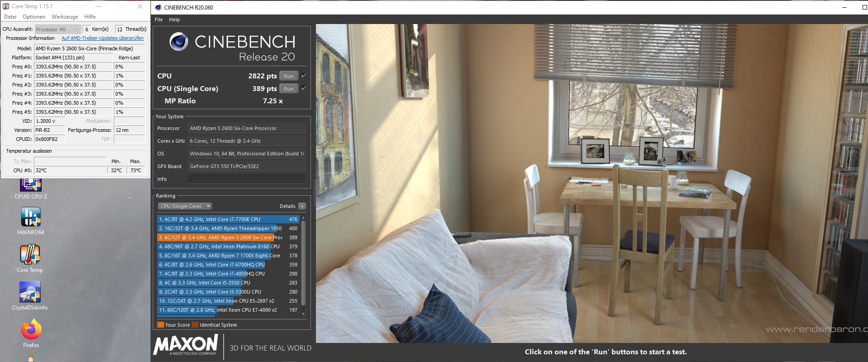
Task: Open the HWiNFO64 desktop shortcut
Action: click(x=31, y=221)
